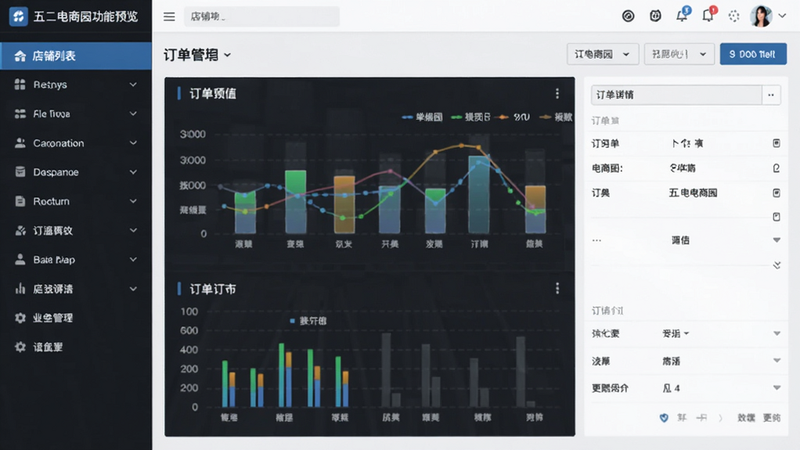Click the 更鸵 link at the panel bottom

771,418
